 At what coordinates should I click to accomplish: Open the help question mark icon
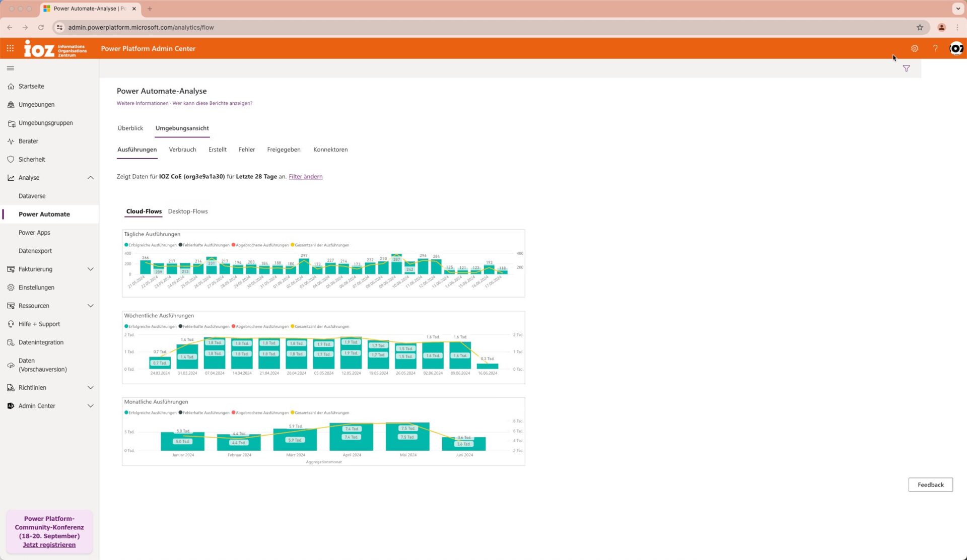tap(935, 48)
